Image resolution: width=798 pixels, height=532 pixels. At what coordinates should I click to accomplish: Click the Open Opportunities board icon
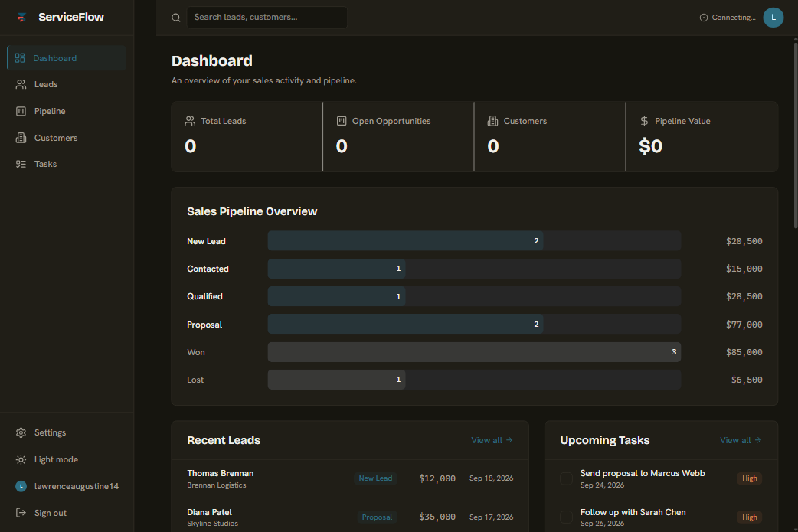pyautogui.click(x=342, y=121)
